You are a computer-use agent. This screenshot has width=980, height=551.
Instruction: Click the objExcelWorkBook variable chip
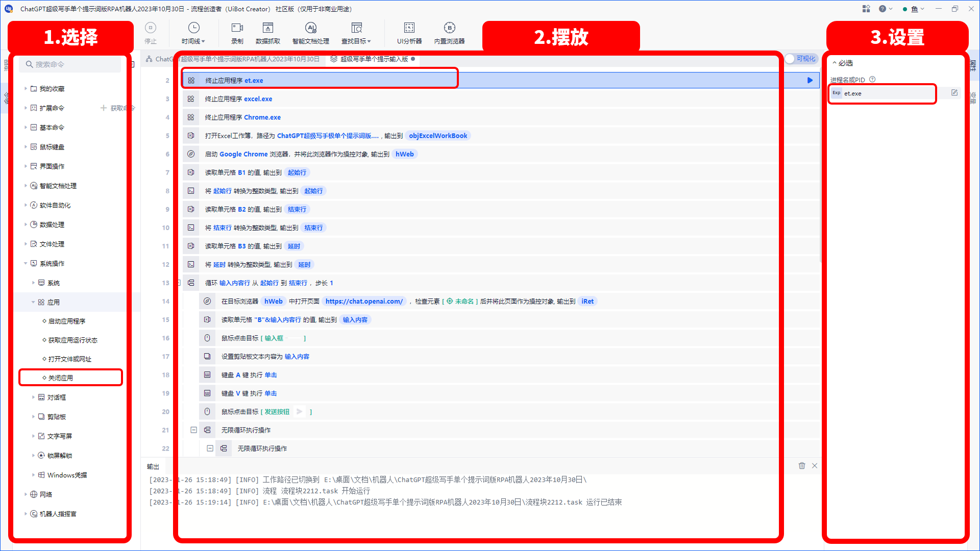(438, 136)
